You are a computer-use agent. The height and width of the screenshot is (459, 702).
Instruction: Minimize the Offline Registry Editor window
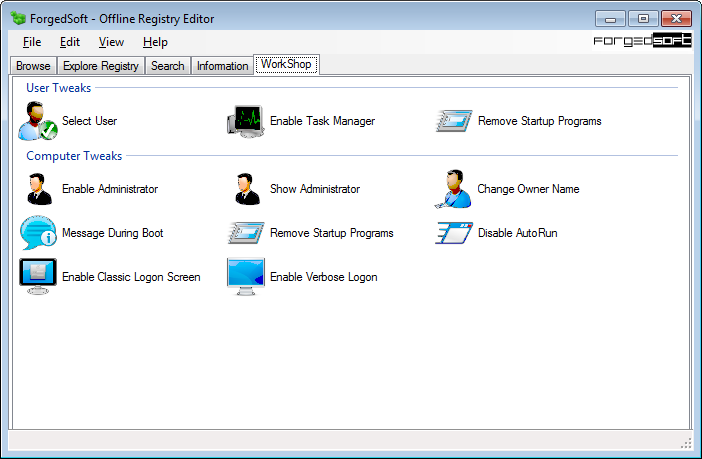[x=610, y=19]
